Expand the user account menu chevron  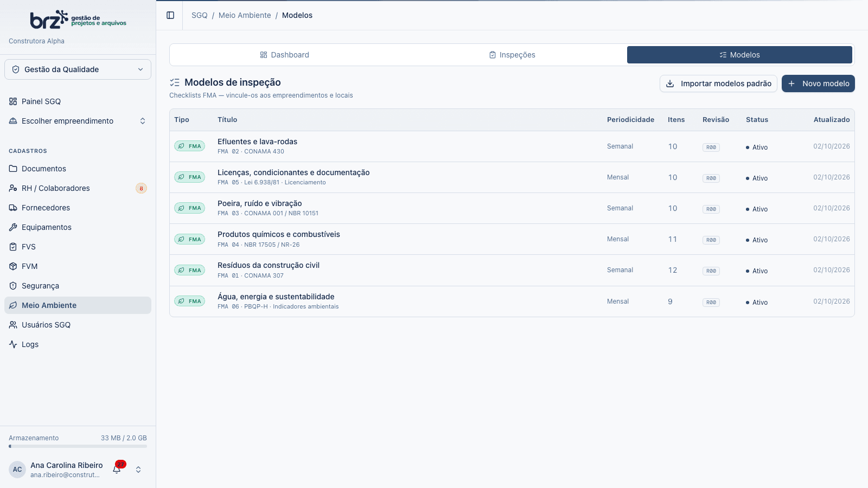138,470
